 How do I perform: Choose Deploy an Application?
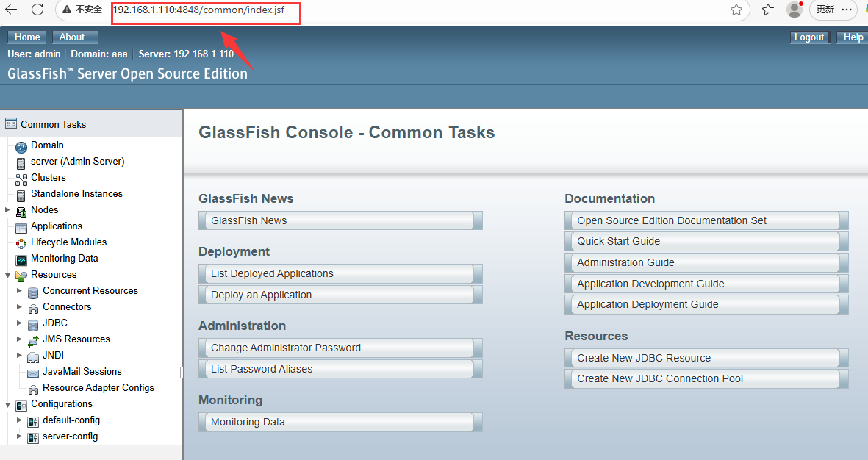[340, 295]
